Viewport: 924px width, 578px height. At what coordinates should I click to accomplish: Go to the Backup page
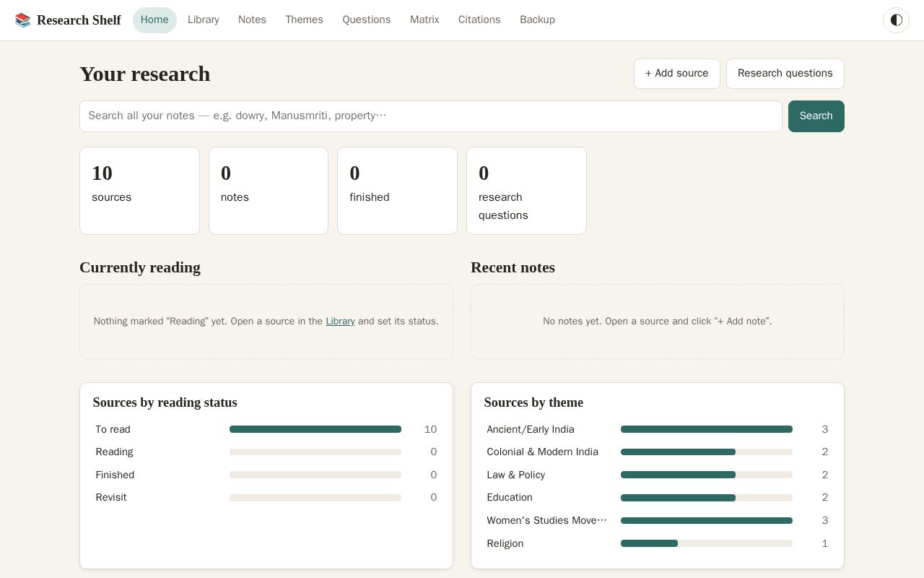537,20
